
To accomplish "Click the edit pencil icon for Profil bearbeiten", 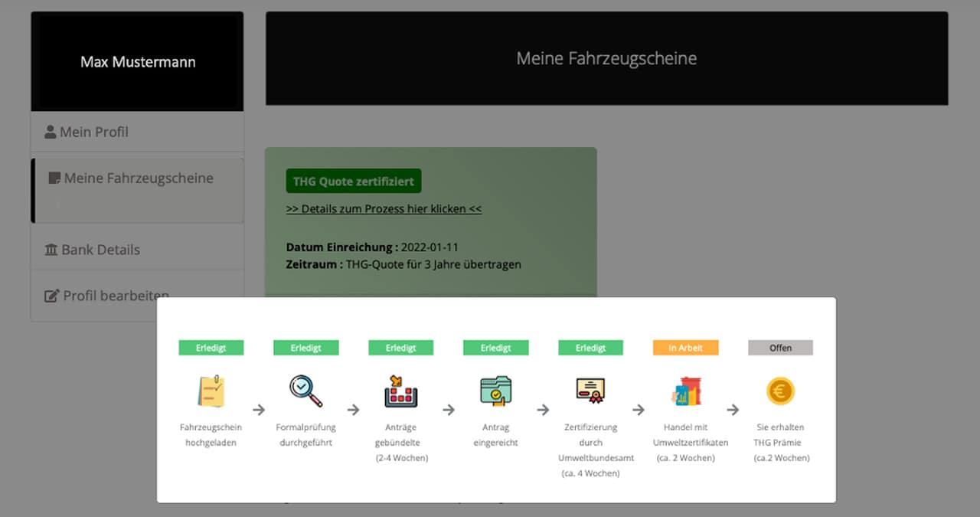I will 51,296.
